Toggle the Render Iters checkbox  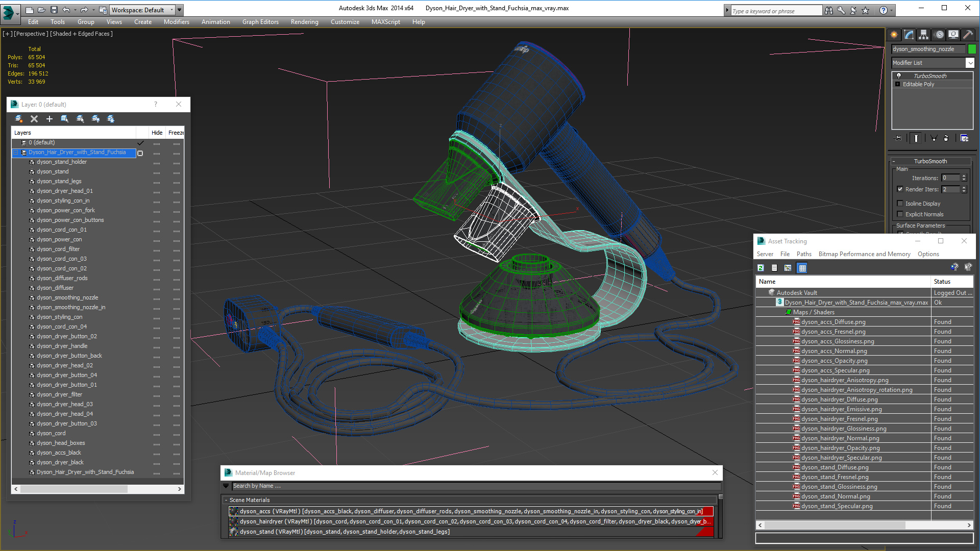pos(900,189)
